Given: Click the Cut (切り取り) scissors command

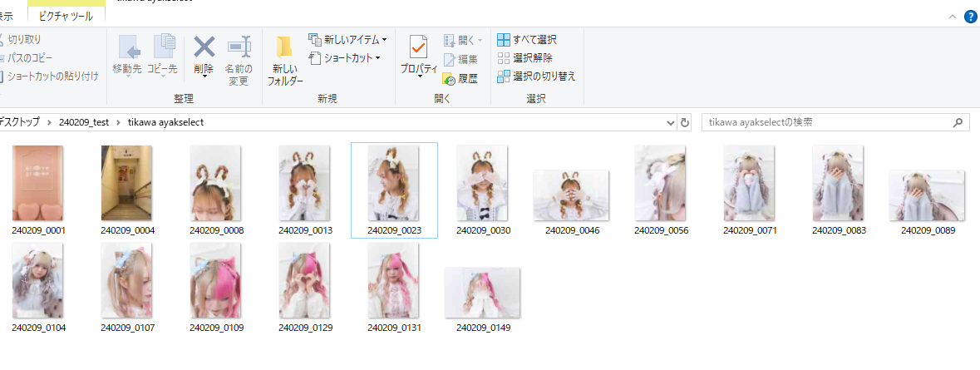Looking at the screenshot, I should pyautogui.click(x=21, y=40).
